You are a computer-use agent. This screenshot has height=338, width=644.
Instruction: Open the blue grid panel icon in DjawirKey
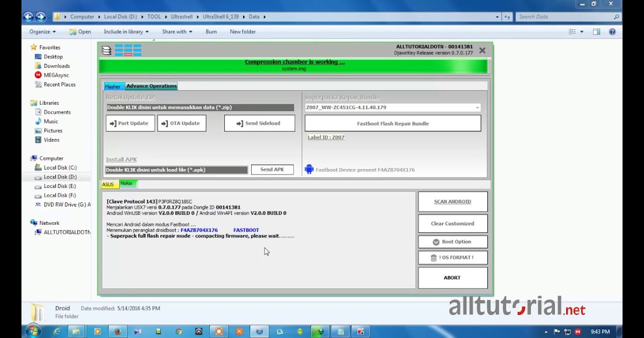pyautogui.click(x=128, y=50)
